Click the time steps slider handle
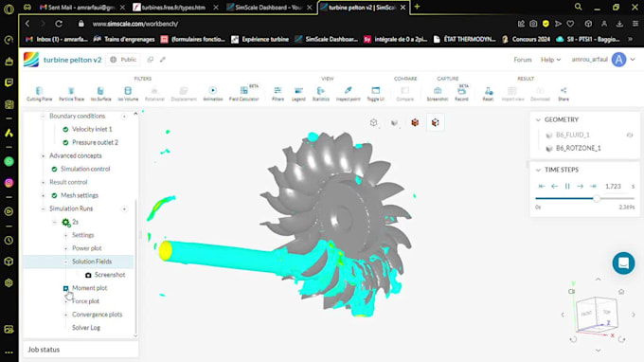Image resolution: width=644 pixels, height=362 pixels. point(597,199)
